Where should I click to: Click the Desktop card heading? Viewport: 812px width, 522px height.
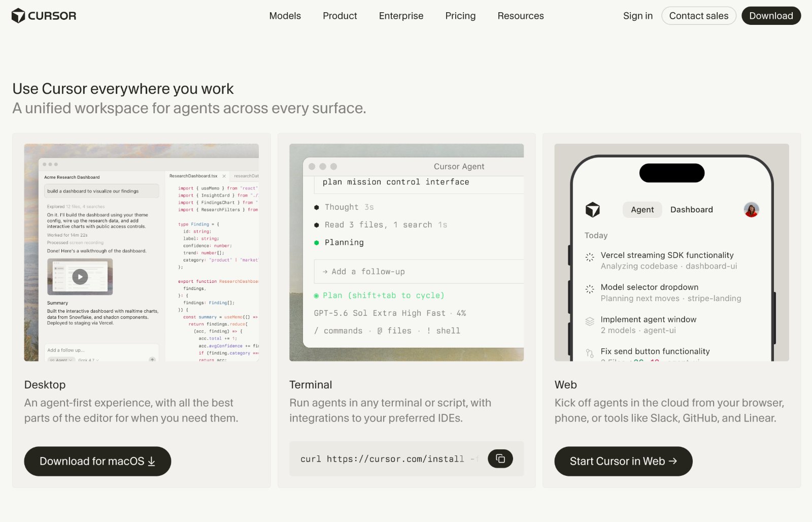click(x=45, y=385)
